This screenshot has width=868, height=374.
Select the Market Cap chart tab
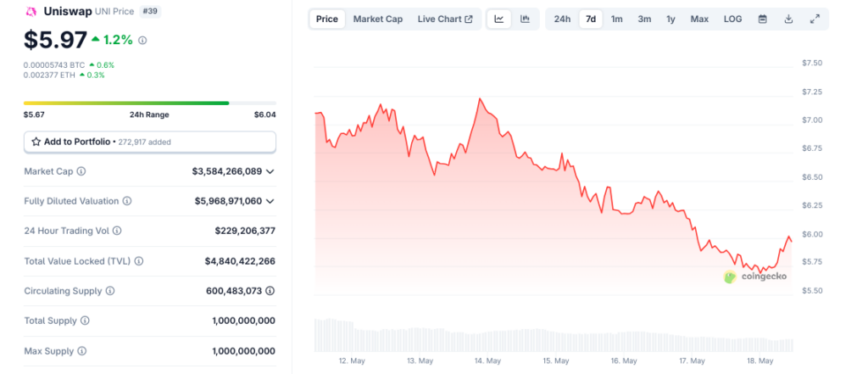pyautogui.click(x=378, y=19)
